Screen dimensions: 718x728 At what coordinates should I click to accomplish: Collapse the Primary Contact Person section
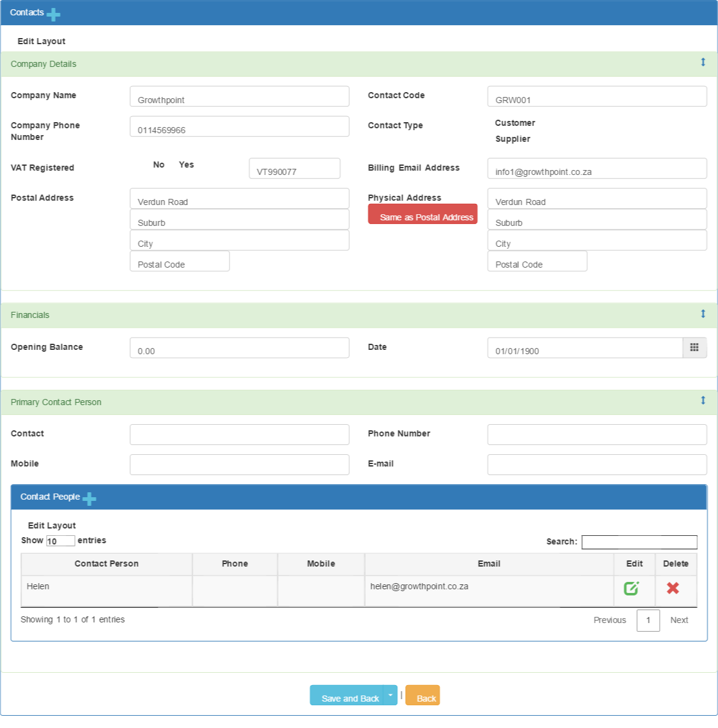click(703, 400)
